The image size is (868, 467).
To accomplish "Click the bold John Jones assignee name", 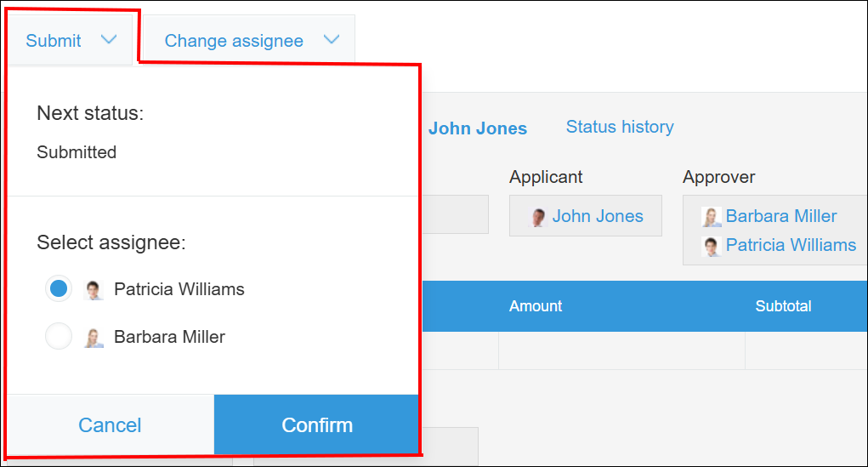I will click(x=477, y=128).
